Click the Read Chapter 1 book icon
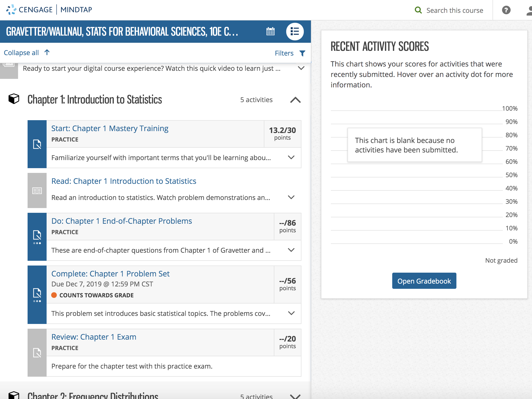This screenshot has height=399, width=532. pos(37,191)
